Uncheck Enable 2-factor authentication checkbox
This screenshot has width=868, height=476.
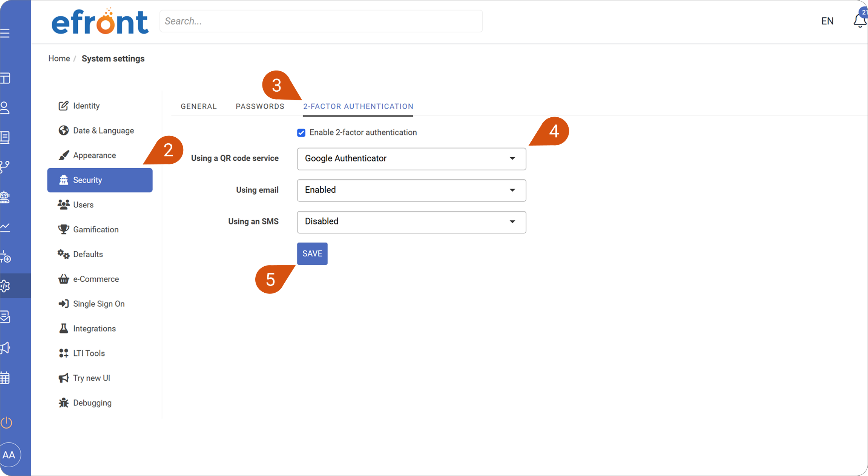coord(301,133)
